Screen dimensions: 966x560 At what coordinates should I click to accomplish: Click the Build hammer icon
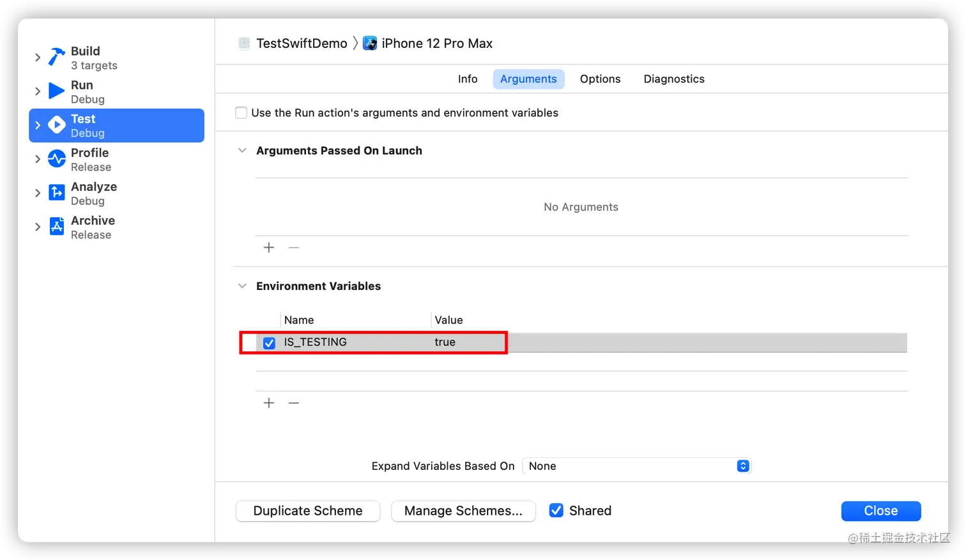(57, 57)
